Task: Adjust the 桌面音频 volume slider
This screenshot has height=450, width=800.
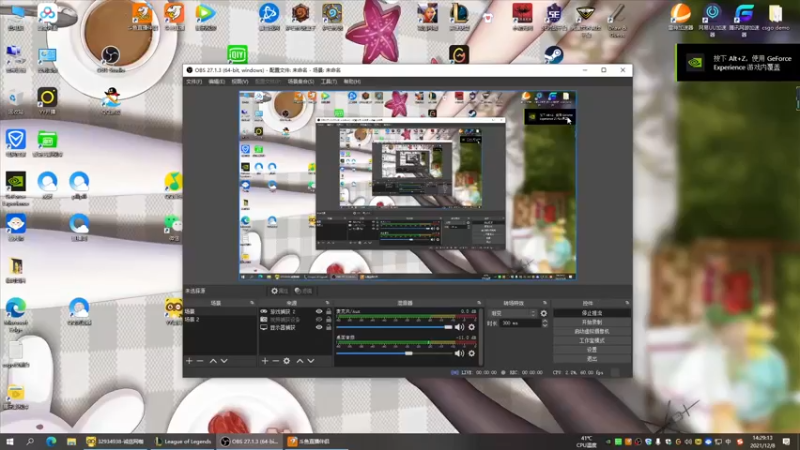Action: (x=394, y=353)
